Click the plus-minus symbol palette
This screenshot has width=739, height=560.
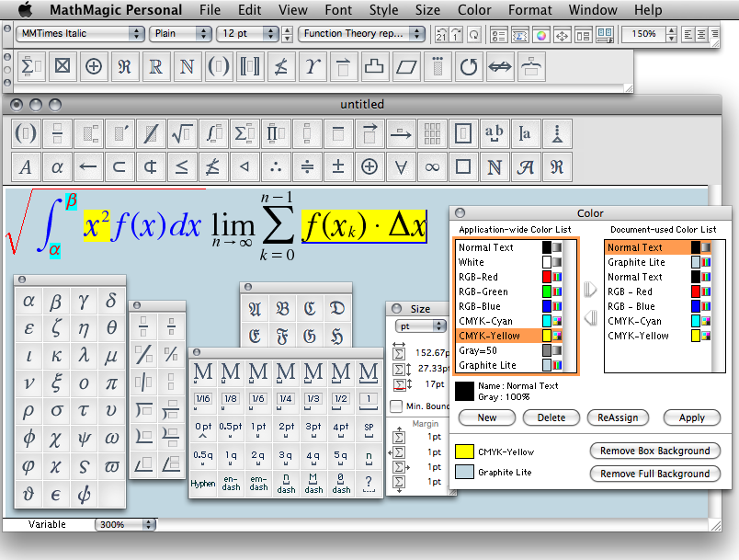tap(338, 166)
